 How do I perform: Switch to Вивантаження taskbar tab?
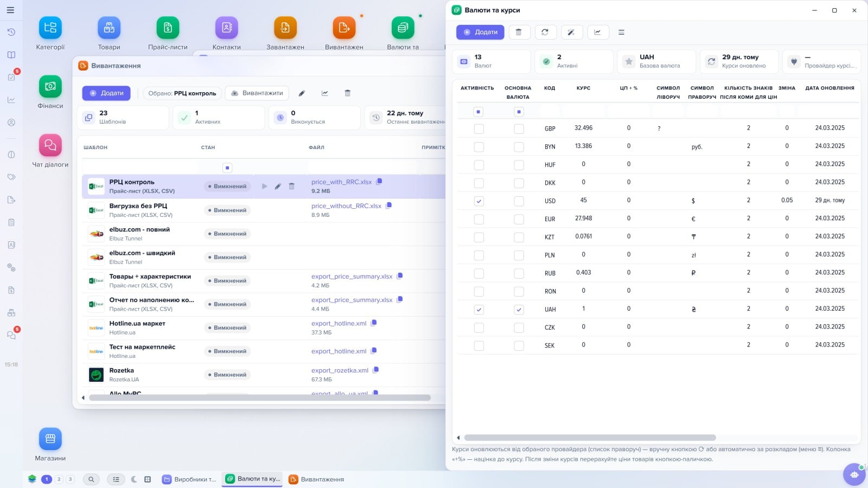317,479
